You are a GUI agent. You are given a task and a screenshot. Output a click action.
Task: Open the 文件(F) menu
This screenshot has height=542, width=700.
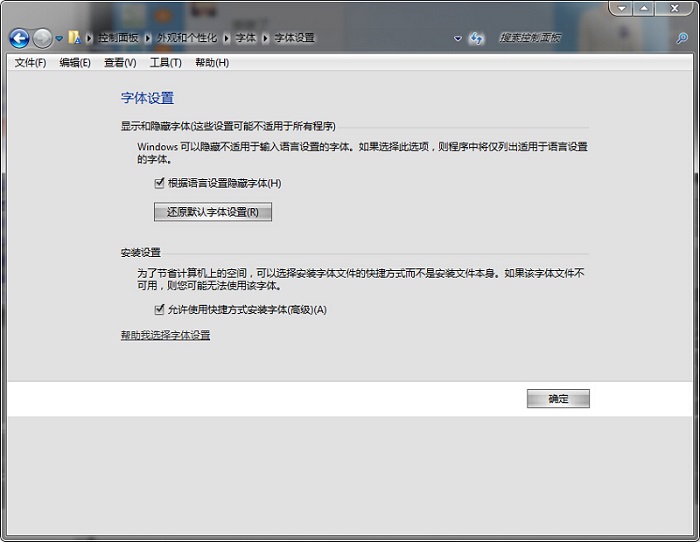(x=30, y=63)
